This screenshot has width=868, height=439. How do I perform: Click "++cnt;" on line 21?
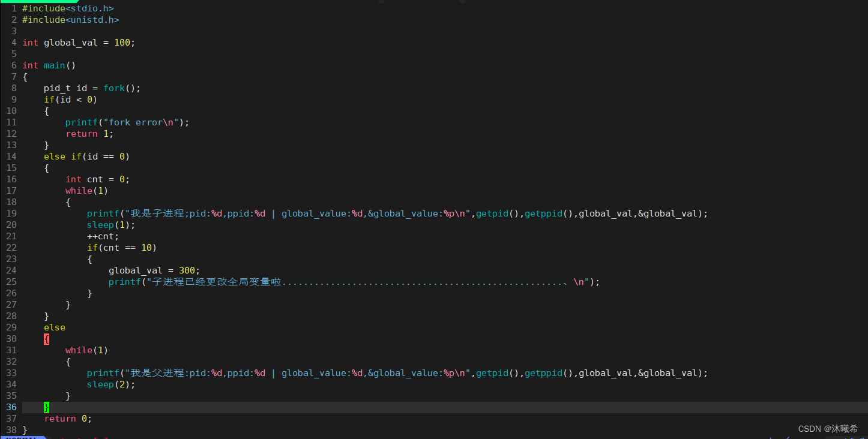[103, 236]
